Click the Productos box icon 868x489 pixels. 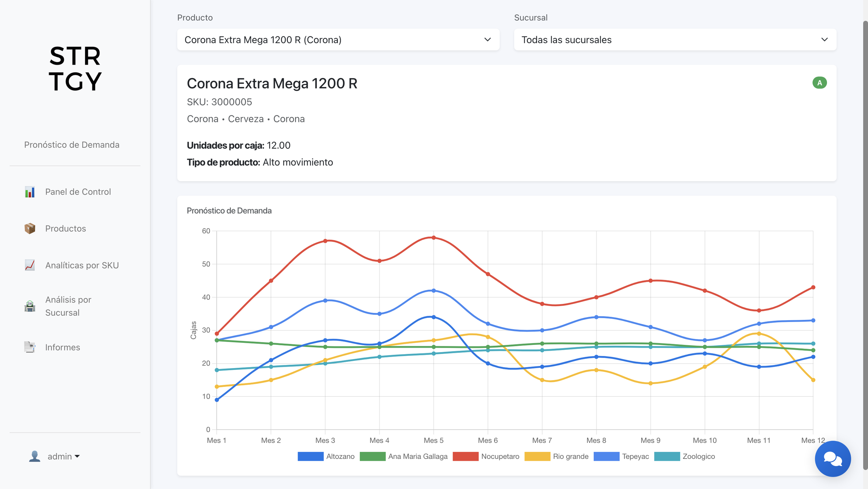click(x=30, y=229)
